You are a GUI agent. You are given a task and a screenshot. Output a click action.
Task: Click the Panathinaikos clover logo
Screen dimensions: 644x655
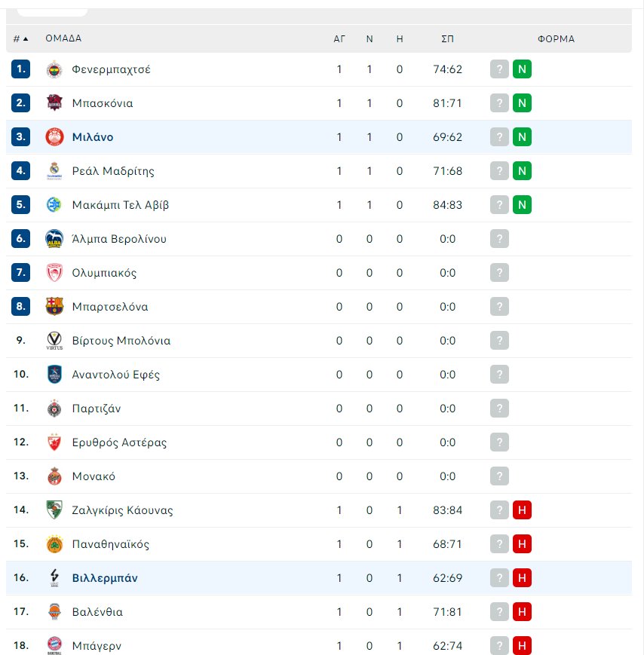pos(54,544)
